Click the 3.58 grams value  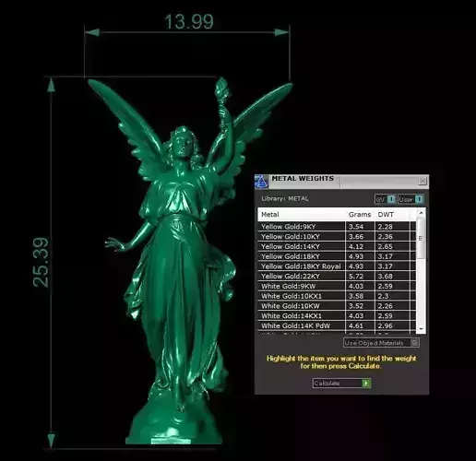coord(356,296)
